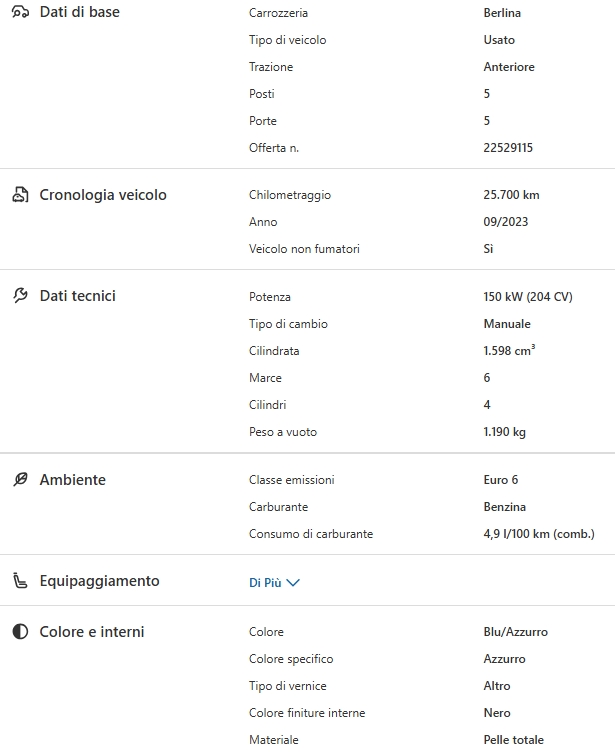Click the Dati di base section heading
615x752 pixels.
(x=79, y=12)
